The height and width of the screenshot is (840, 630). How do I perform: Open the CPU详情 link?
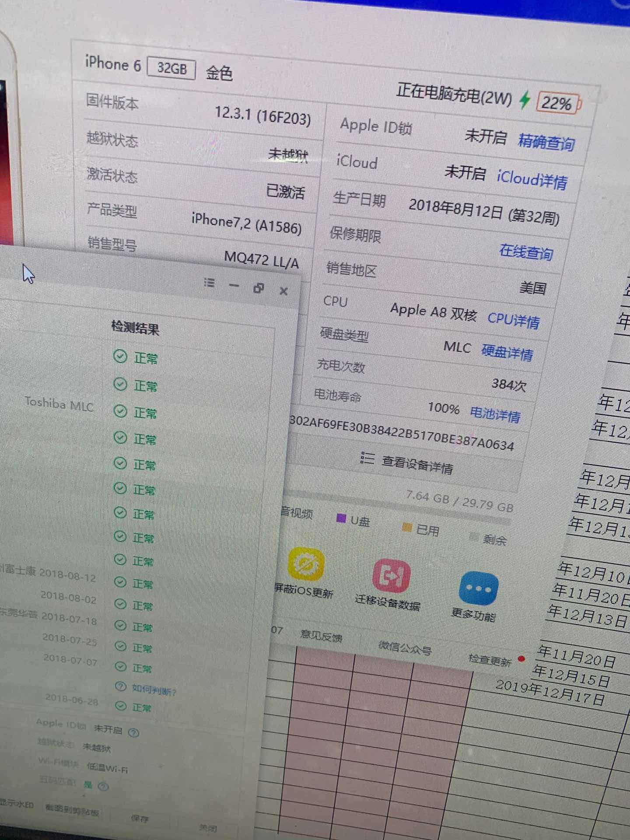[x=514, y=320]
